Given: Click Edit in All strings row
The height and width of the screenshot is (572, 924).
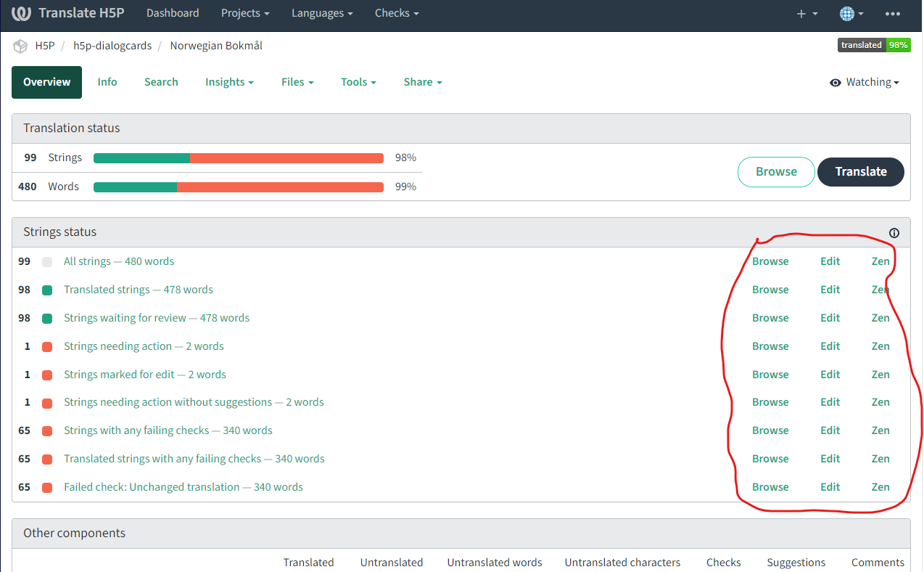Looking at the screenshot, I should pos(830,261).
